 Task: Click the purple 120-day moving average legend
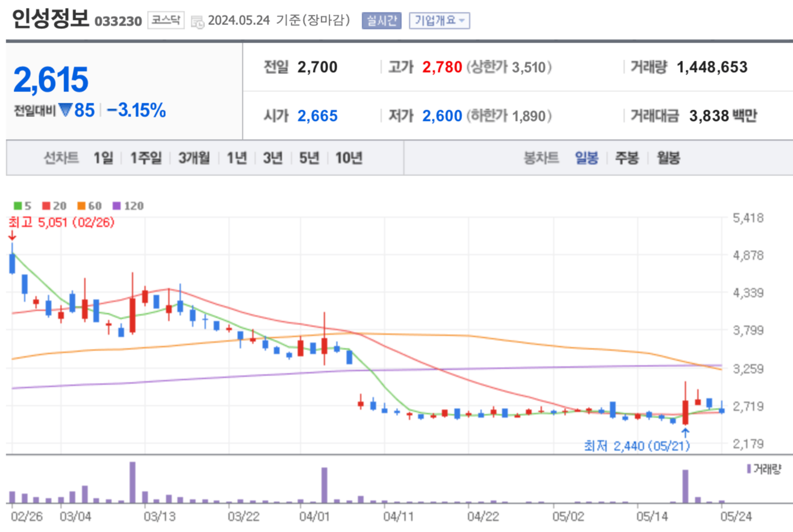coord(128,206)
